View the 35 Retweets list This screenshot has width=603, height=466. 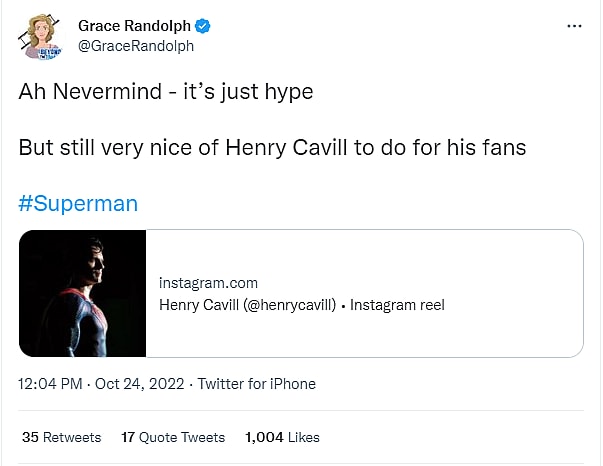click(x=61, y=437)
